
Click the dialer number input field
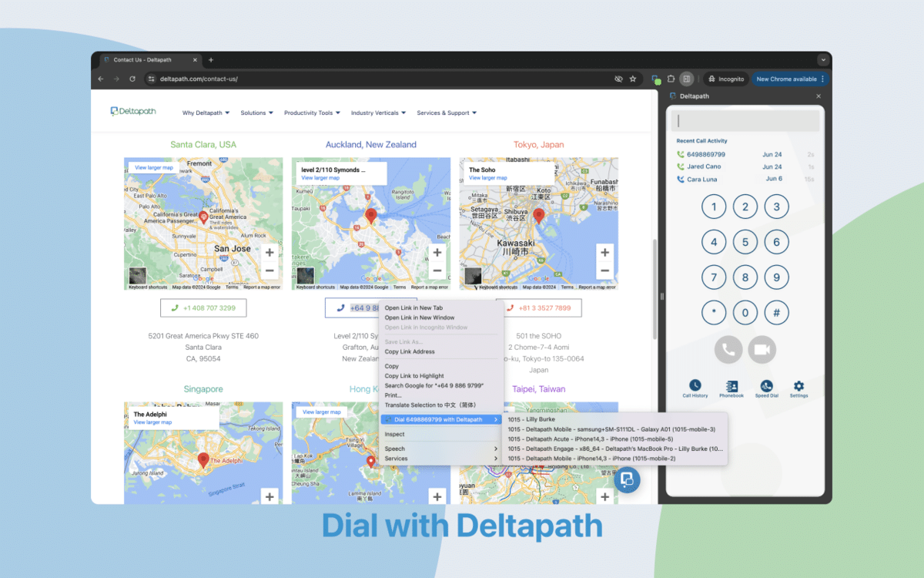point(745,121)
